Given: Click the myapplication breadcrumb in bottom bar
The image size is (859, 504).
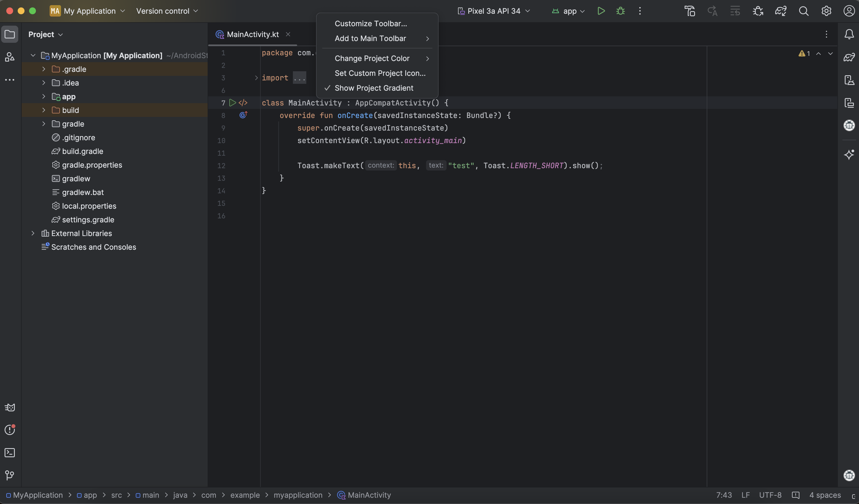Looking at the screenshot, I should point(297,495).
